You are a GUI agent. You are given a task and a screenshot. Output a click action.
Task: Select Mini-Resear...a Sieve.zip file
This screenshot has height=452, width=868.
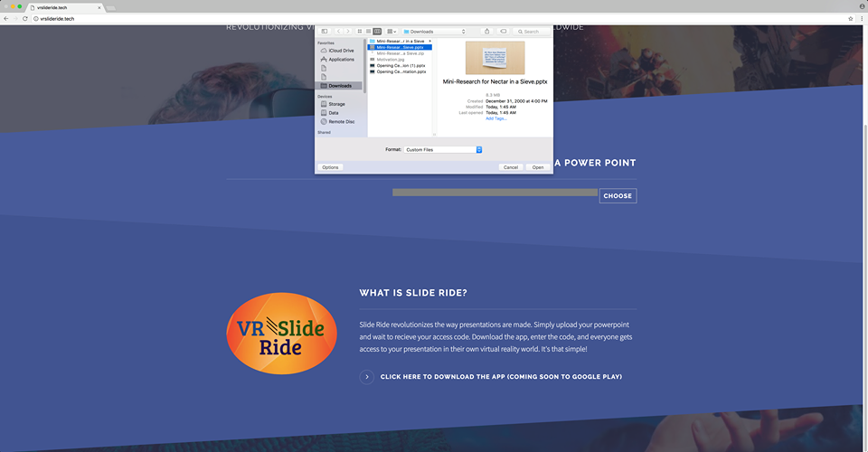pyautogui.click(x=401, y=53)
